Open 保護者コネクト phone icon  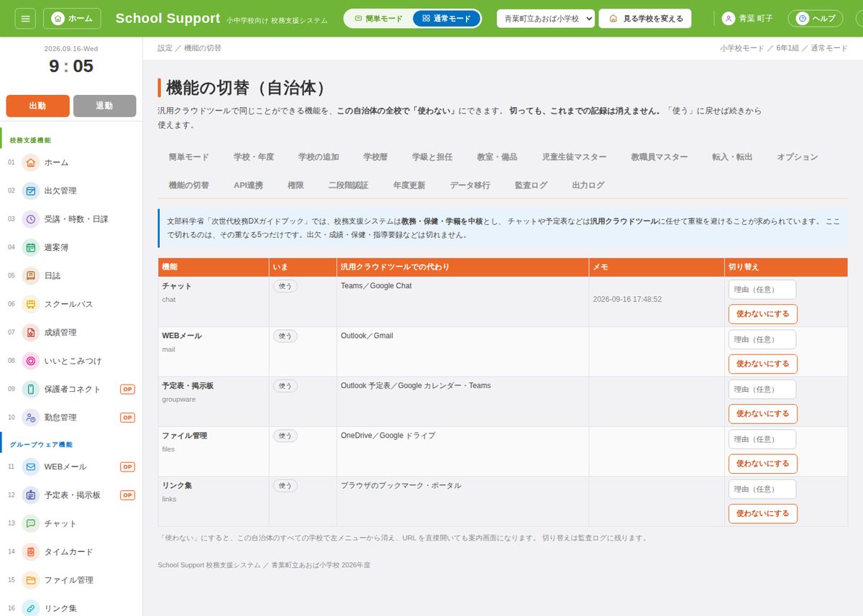coord(31,389)
